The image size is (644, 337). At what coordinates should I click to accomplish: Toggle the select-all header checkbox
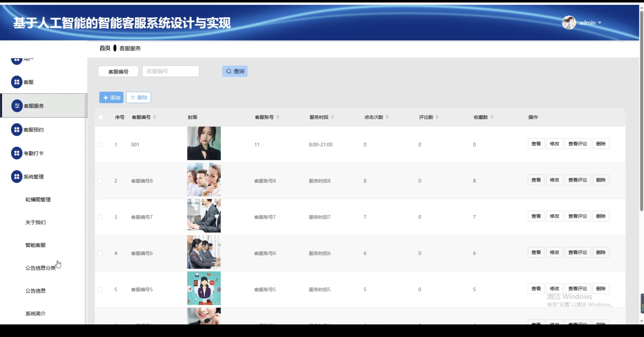(101, 117)
